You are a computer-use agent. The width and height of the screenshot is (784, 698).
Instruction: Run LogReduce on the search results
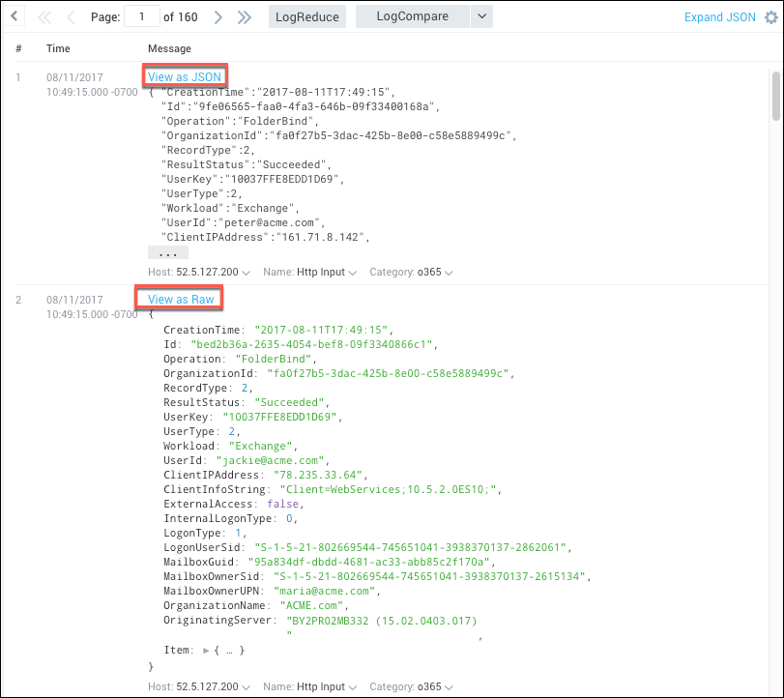point(306,15)
